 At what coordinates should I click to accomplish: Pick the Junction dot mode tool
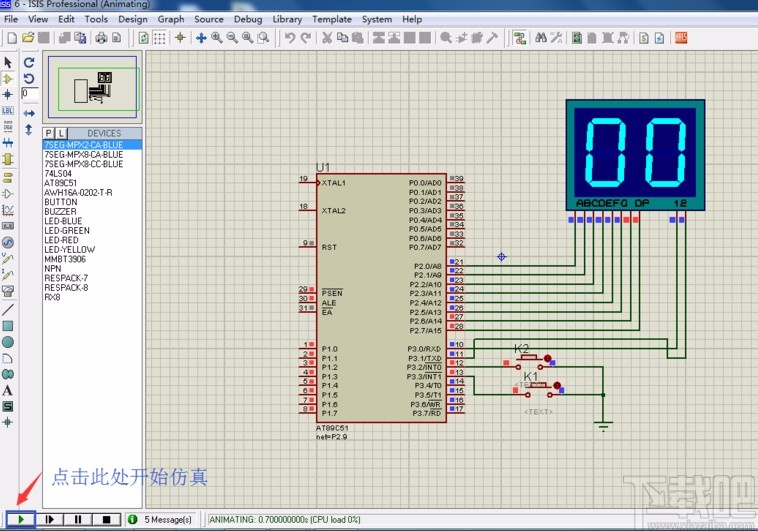click(8, 94)
